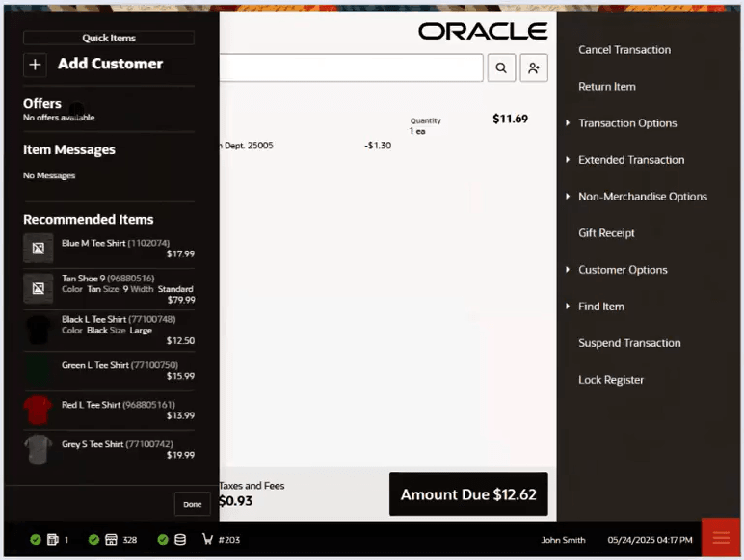
Task: Click the Oracle logo
Action: tap(483, 31)
